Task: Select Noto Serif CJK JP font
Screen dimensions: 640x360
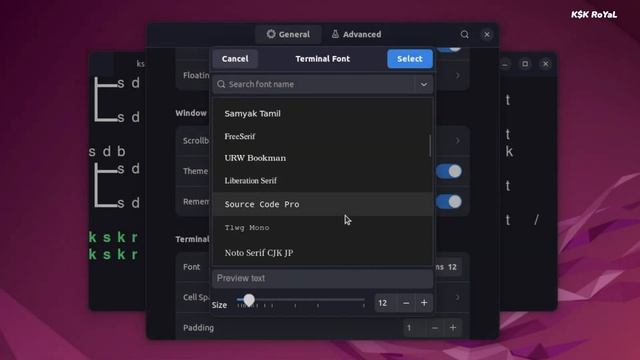Action: (322, 253)
